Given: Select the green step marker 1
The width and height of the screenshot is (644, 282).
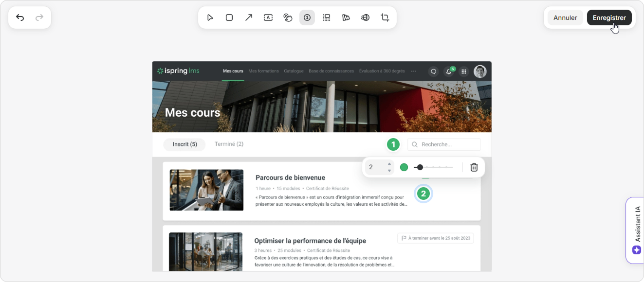Looking at the screenshot, I should pos(393,144).
